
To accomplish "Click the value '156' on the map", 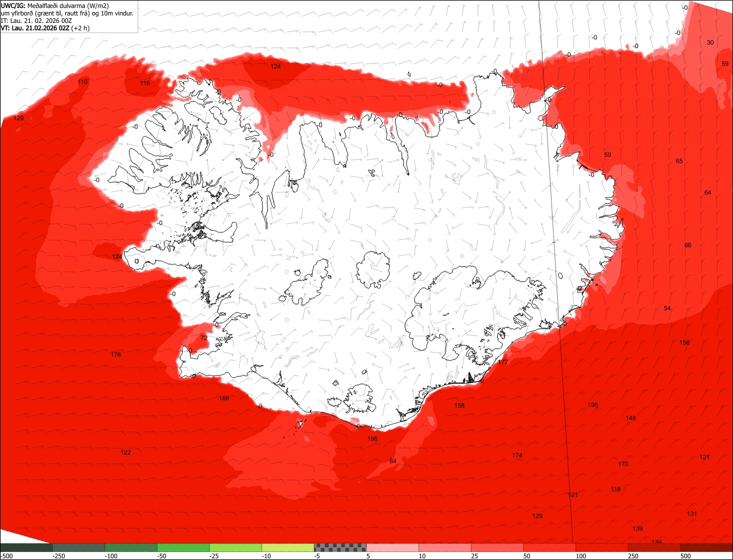I will coord(684,343).
